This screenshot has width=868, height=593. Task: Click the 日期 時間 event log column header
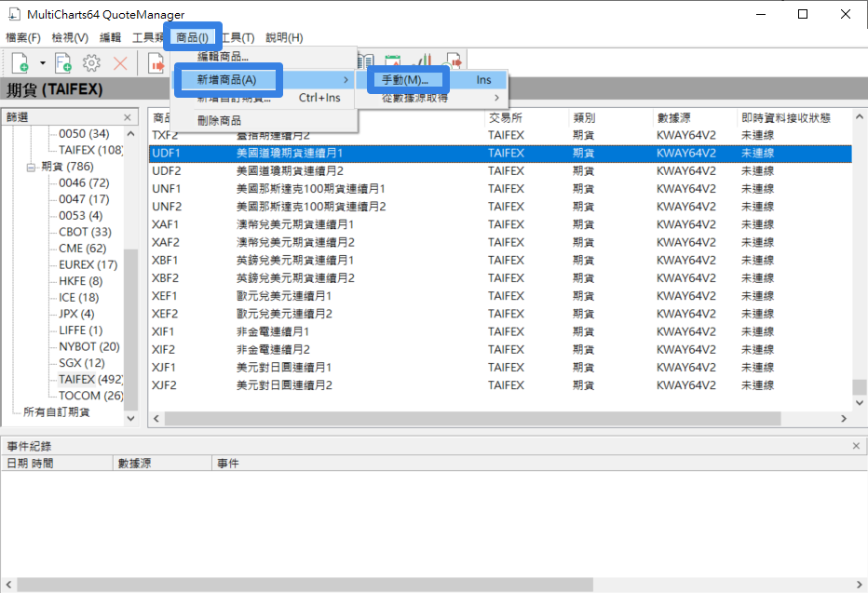click(57, 463)
